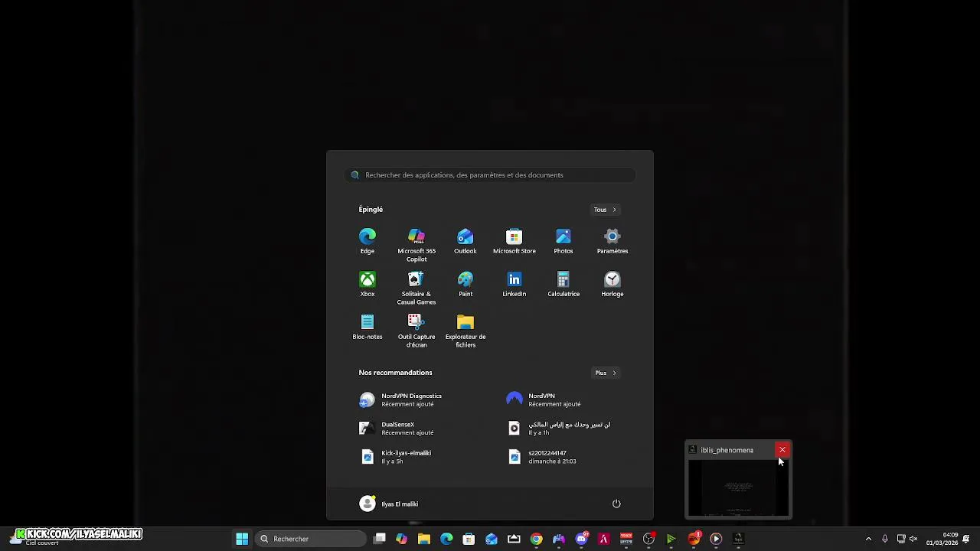The image size is (980, 551).
Task: Open Explorateur de fichiers pinned app
Action: click(x=465, y=331)
